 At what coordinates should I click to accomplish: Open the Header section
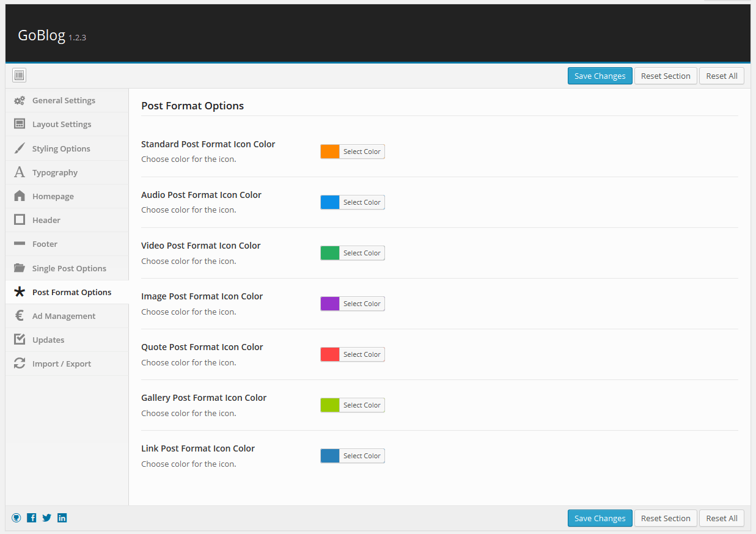(67, 220)
